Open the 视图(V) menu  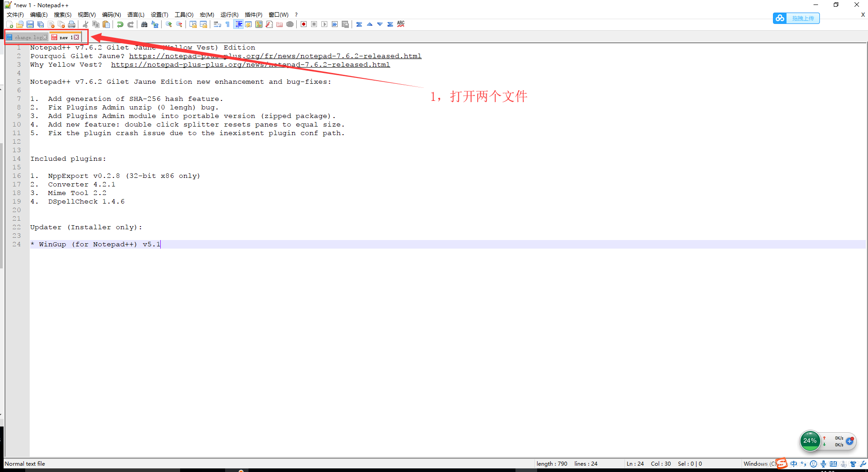(x=86, y=15)
